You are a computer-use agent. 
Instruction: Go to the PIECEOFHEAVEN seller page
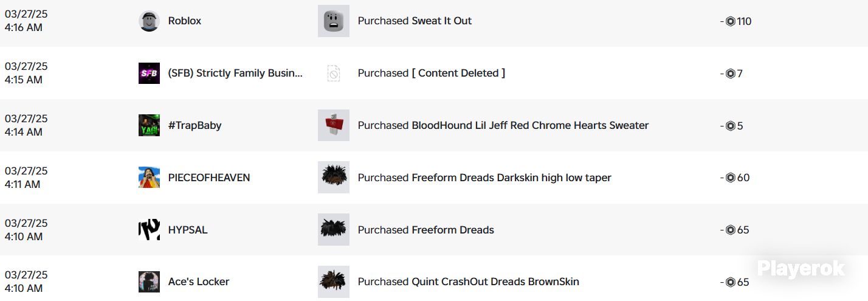pyautogui.click(x=209, y=178)
